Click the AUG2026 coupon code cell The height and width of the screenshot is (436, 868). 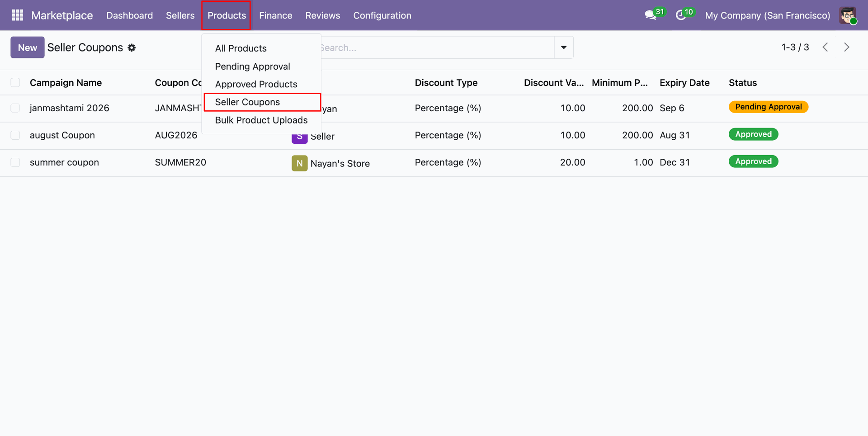pos(176,135)
